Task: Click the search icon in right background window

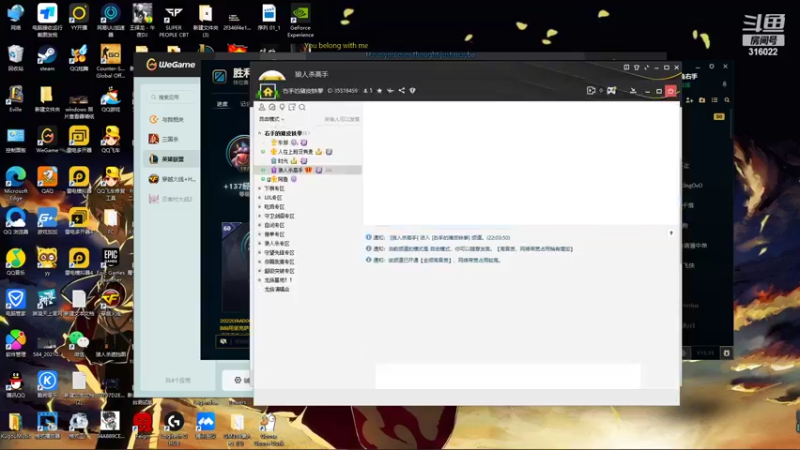Action: click(x=727, y=100)
